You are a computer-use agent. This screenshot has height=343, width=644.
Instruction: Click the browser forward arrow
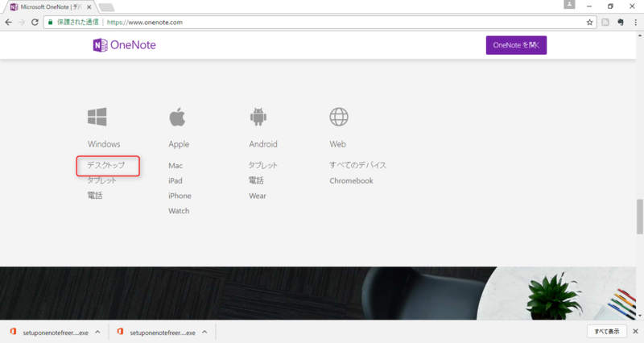coord(22,23)
